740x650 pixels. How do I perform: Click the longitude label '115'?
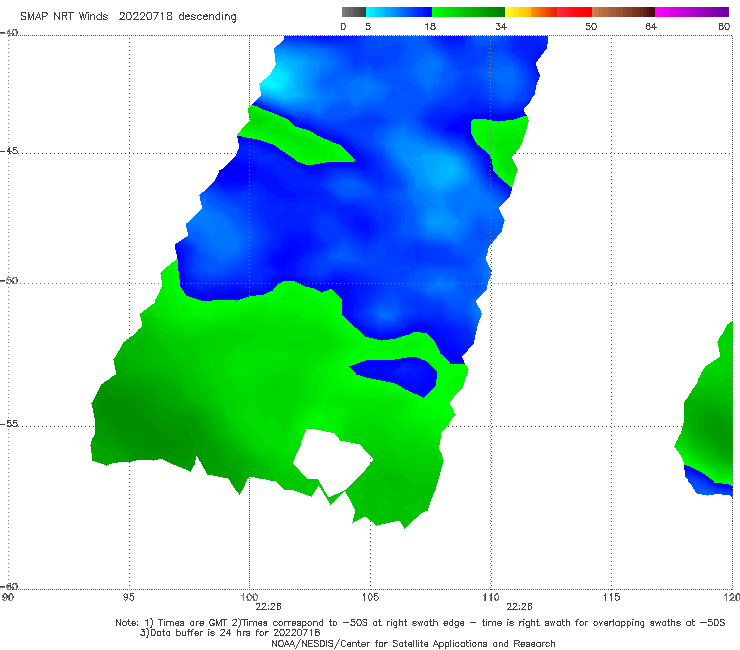[612, 598]
